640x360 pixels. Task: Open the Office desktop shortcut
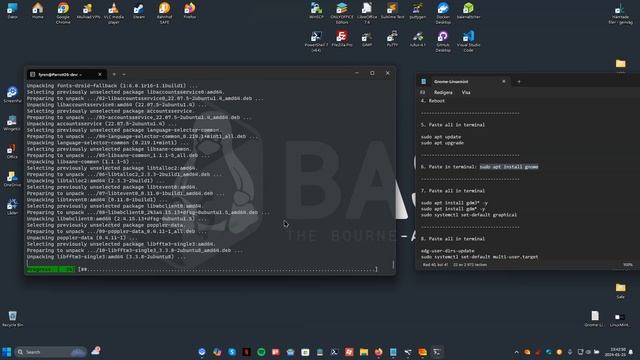[12, 151]
